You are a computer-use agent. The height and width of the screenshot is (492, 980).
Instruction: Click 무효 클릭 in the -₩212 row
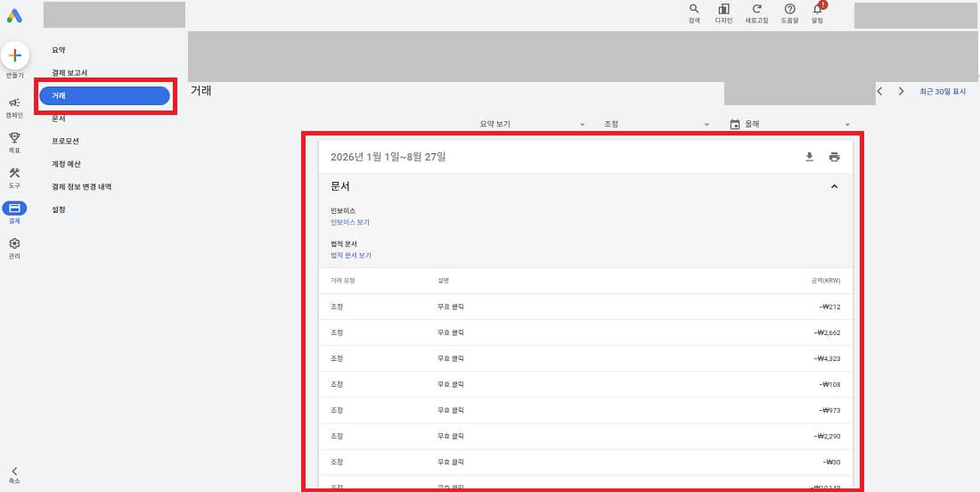pyautogui.click(x=451, y=307)
